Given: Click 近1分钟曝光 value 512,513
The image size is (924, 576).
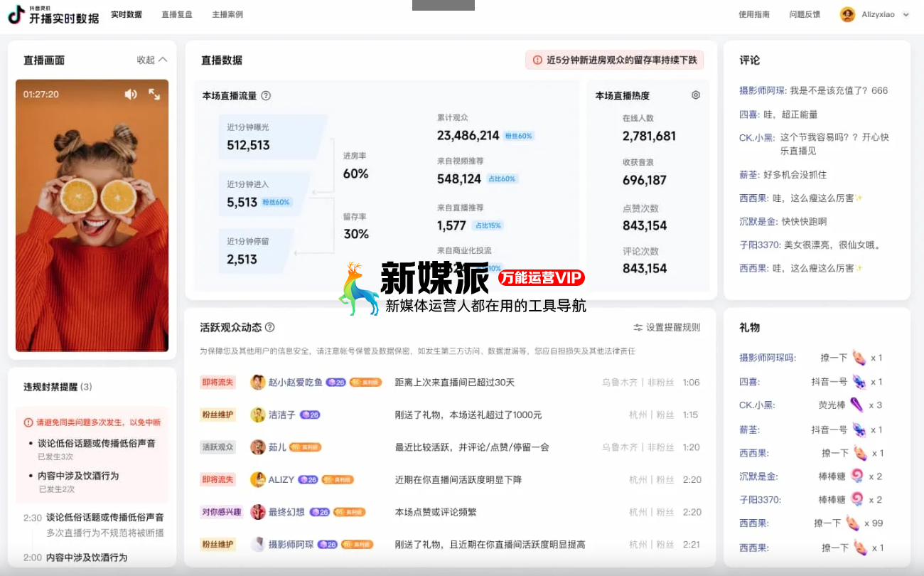Looking at the screenshot, I should pos(248,145).
